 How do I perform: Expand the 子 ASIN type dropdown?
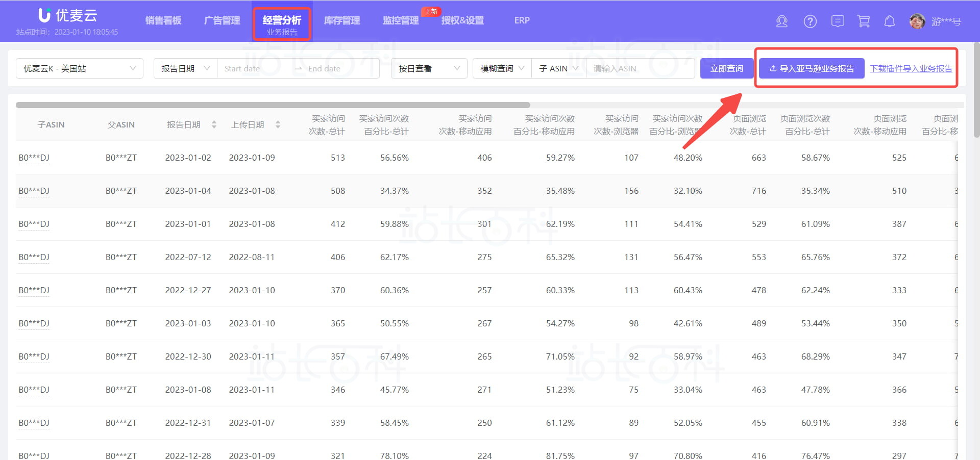tap(558, 68)
